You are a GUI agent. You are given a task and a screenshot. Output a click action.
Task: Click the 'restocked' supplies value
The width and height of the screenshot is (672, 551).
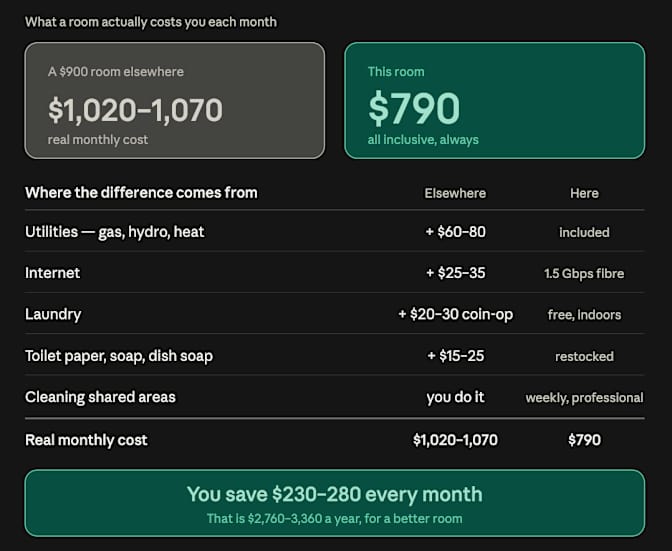coord(584,356)
